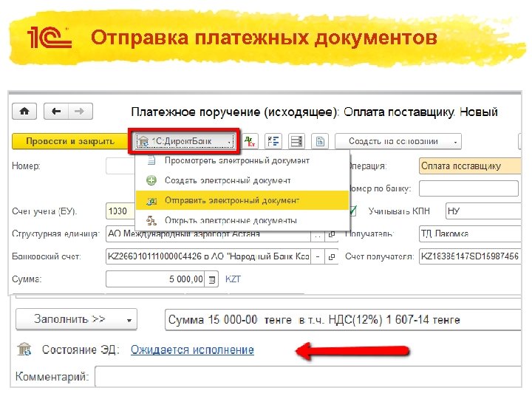Click the payment purpose text field Сумма 15 000-00
This screenshot has width=532, height=399.
(343, 320)
